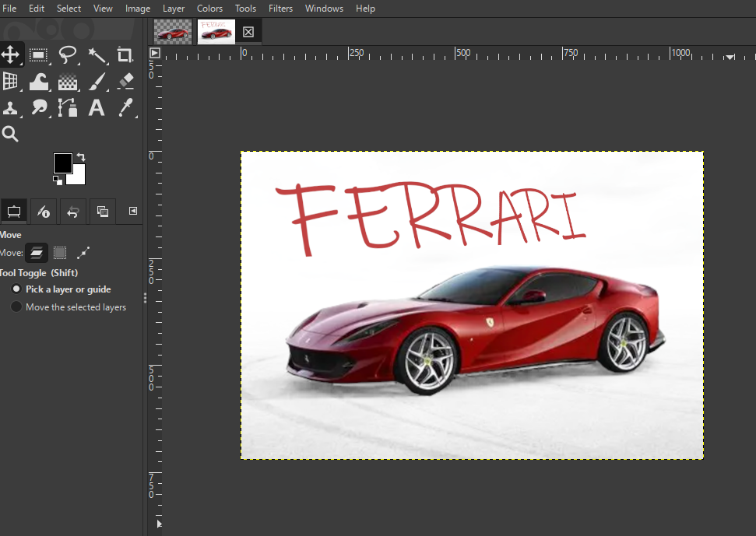Select the Clone stamp tool
756x536 pixels.
11,108
